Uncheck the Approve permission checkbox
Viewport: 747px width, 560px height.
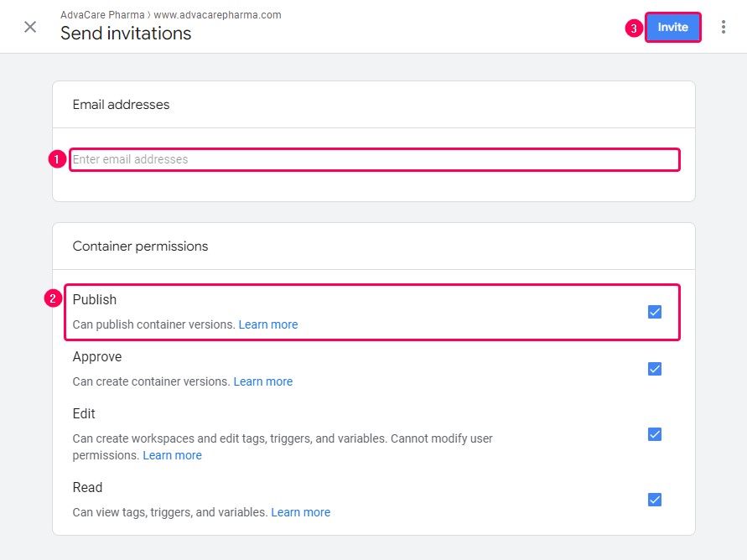(x=655, y=369)
